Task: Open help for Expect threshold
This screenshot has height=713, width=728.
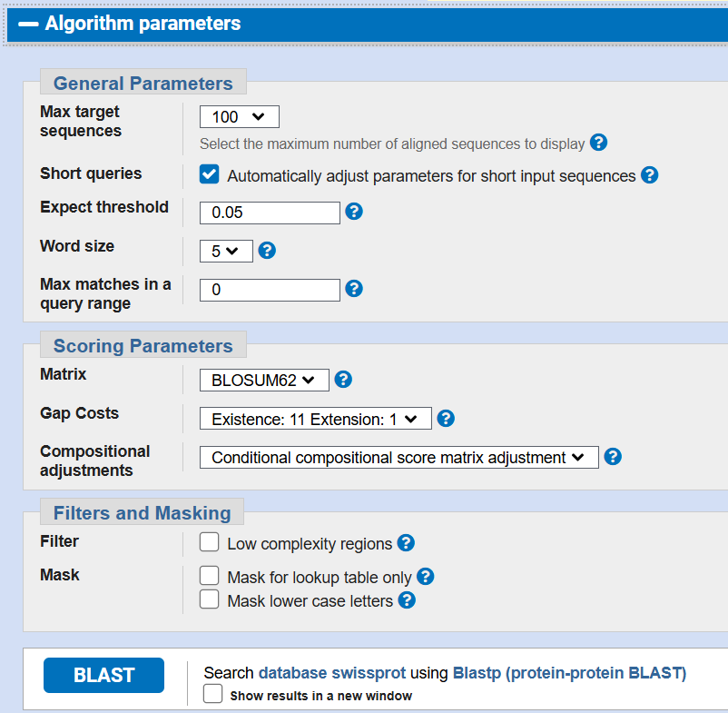Action: click(353, 211)
